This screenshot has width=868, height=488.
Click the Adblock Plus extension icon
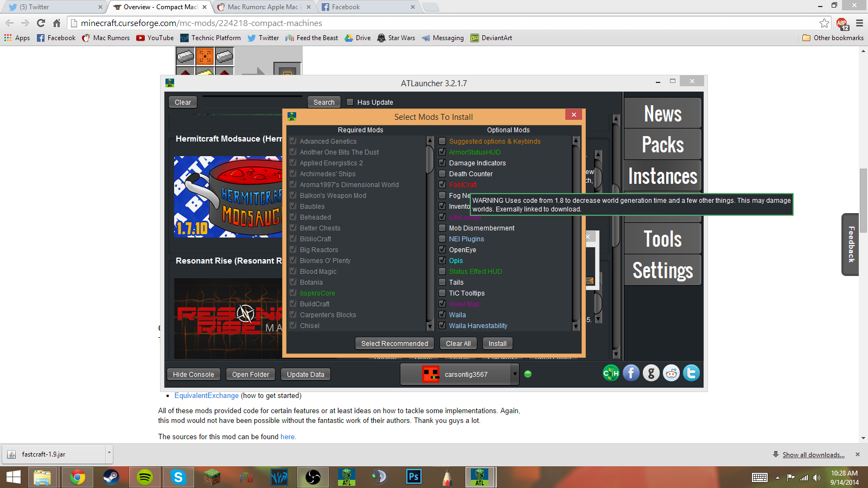842,23
